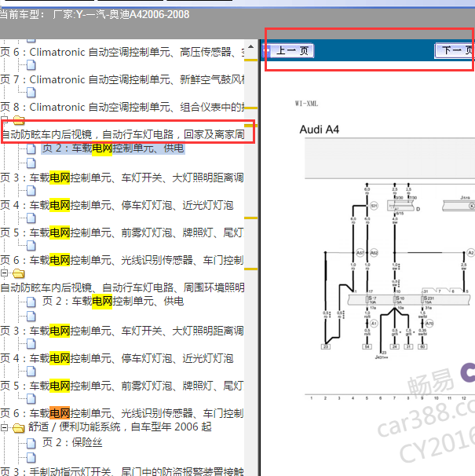
Task: Collapse the 回家及离家 folder node
Action: click(4, 119)
